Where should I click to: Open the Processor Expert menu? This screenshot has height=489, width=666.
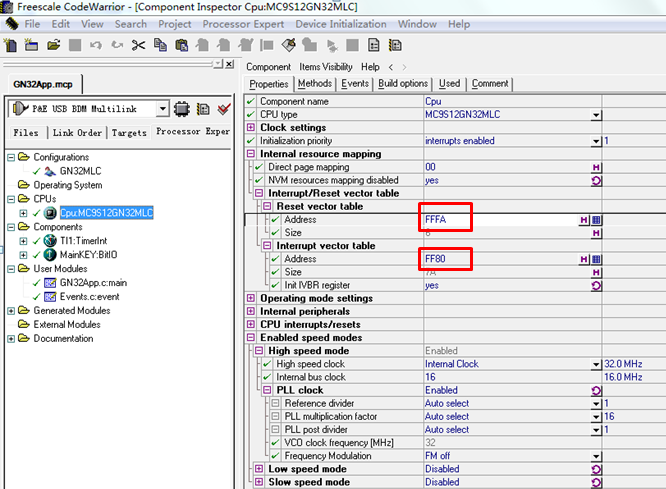click(243, 24)
